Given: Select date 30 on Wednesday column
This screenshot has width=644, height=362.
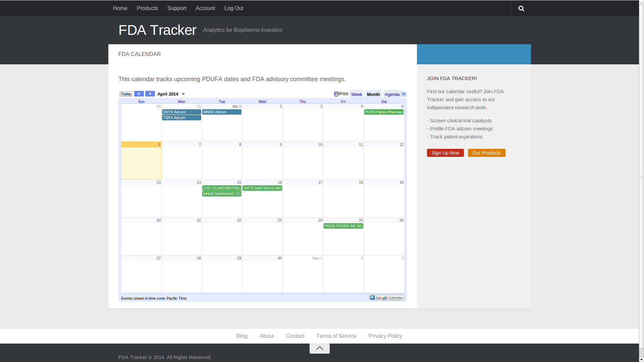Looking at the screenshot, I should point(280,258).
